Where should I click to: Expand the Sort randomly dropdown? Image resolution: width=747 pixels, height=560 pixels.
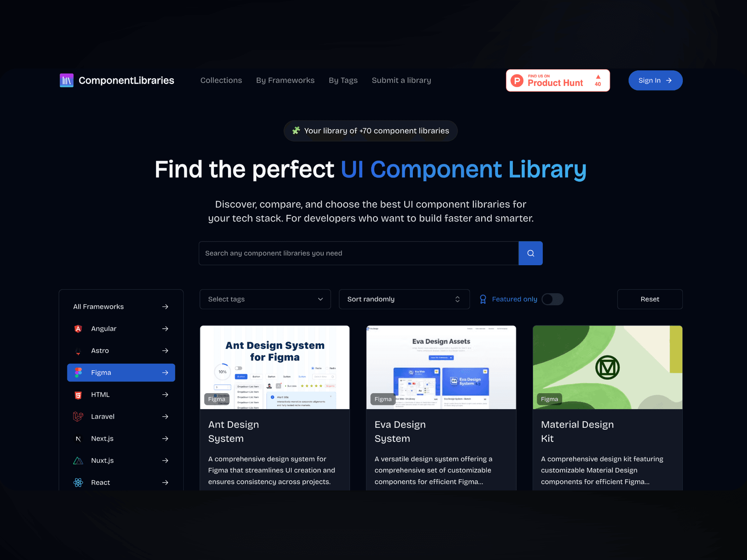404,299
